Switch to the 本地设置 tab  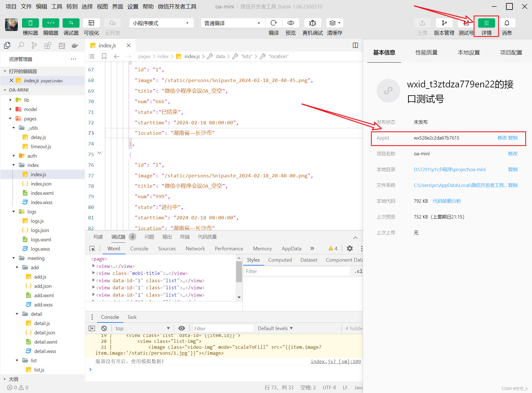(469, 52)
